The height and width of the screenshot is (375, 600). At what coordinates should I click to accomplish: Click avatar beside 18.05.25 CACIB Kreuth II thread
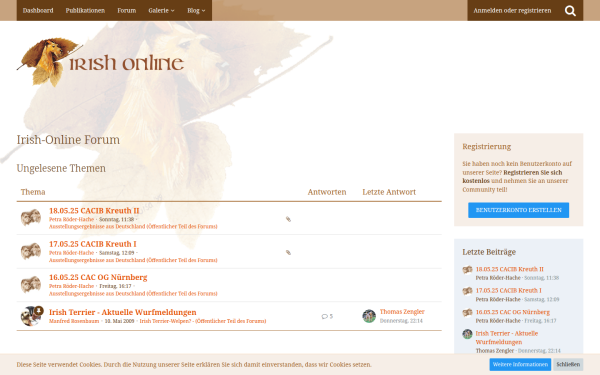31,218
